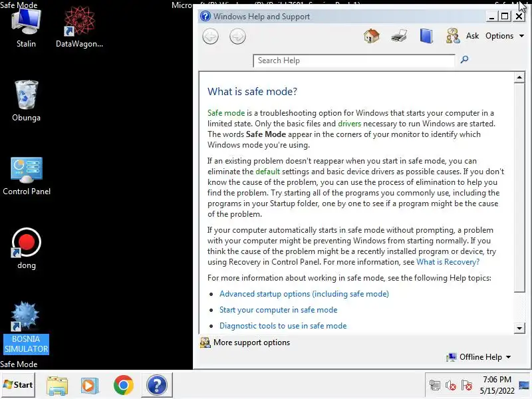Click the help pane vertical scrollbar thumb
Image resolution: width=532 pixels, height=399 pixels.
click(x=519, y=188)
